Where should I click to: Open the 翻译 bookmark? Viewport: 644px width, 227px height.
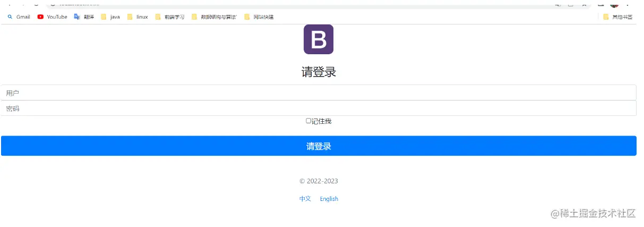[x=84, y=17]
